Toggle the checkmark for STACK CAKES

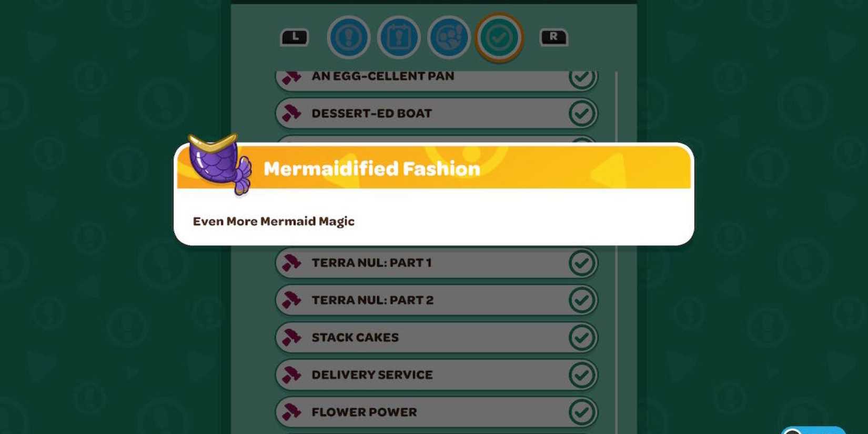pyautogui.click(x=581, y=337)
